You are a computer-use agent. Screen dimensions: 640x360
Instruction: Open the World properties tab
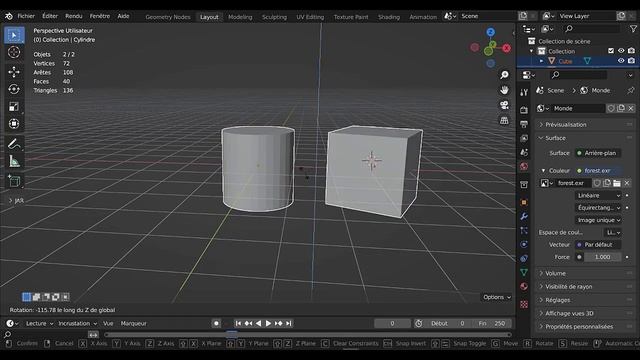pyautogui.click(x=524, y=167)
